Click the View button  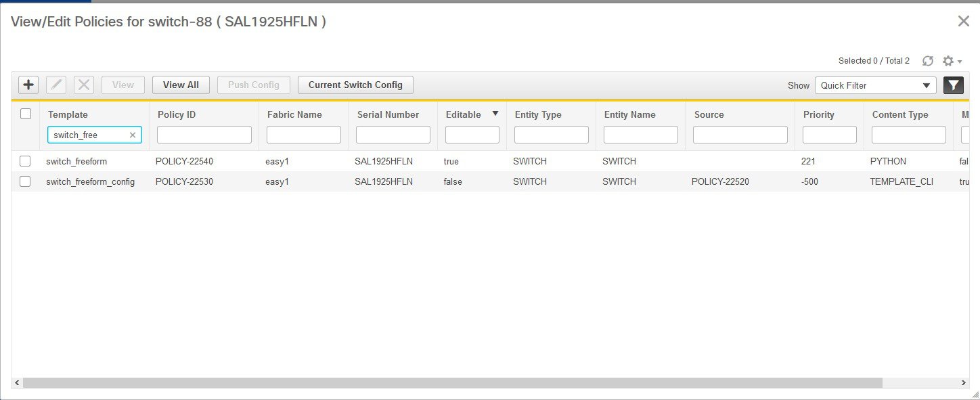coord(123,85)
